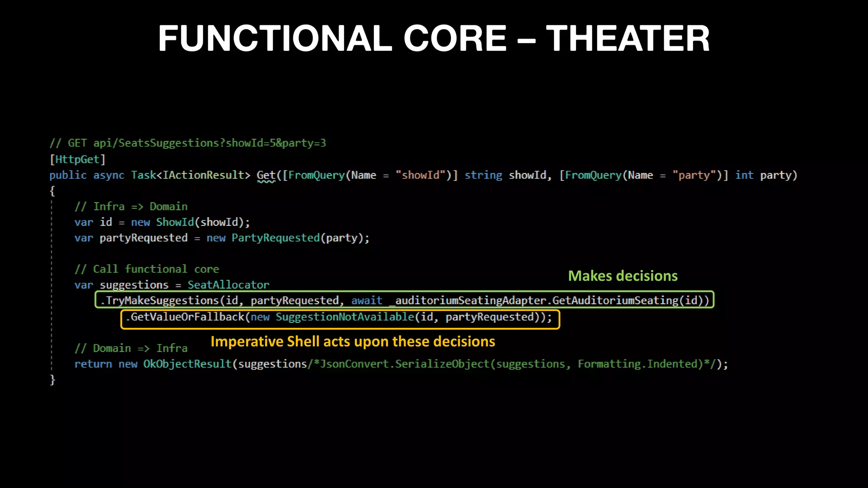Click the "OkObjectResult" class name

187,364
